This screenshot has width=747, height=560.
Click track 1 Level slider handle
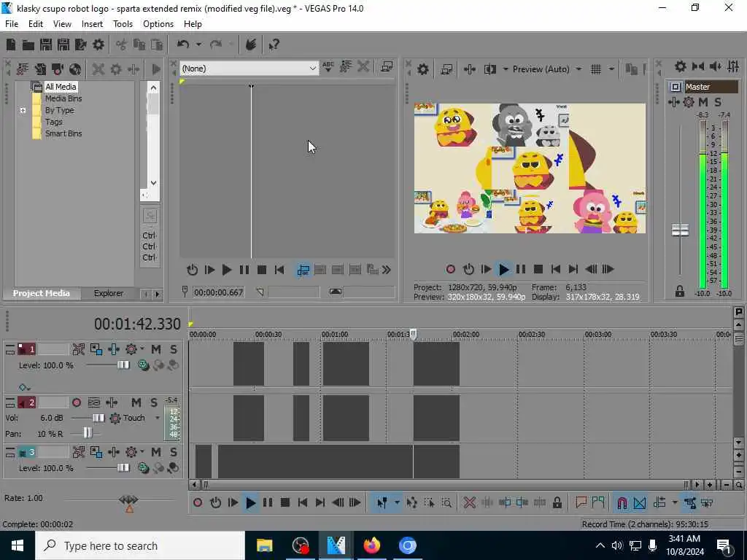(123, 365)
